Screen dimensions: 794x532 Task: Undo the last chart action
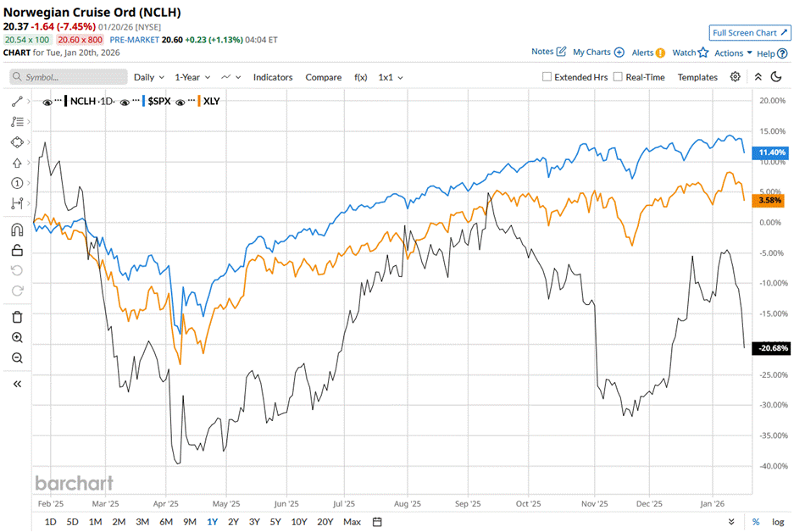(17, 270)
